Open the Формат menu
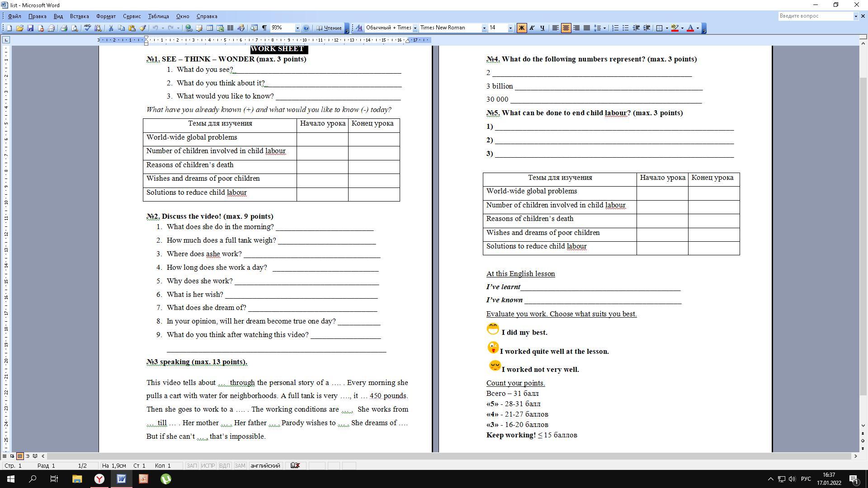 point(106,16)
